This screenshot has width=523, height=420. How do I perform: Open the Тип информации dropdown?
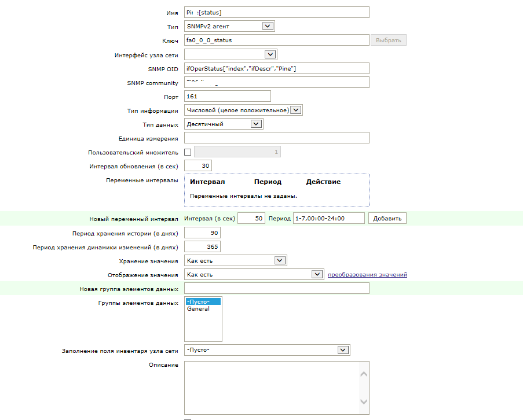click(x=243, y=110)
